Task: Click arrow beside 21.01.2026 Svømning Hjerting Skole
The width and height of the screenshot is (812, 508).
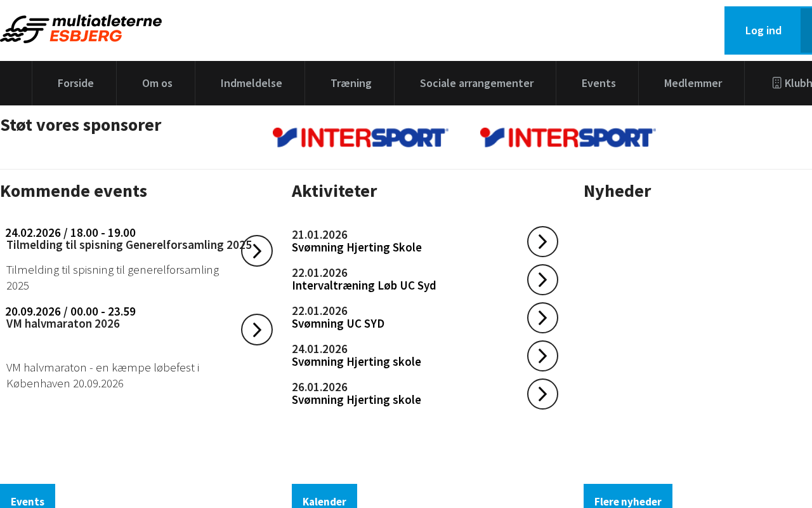Action: coord(542,242)
